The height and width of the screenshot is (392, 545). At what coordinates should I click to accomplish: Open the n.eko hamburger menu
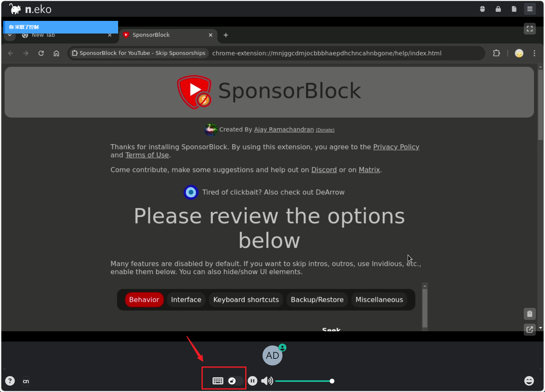[530, 9]
